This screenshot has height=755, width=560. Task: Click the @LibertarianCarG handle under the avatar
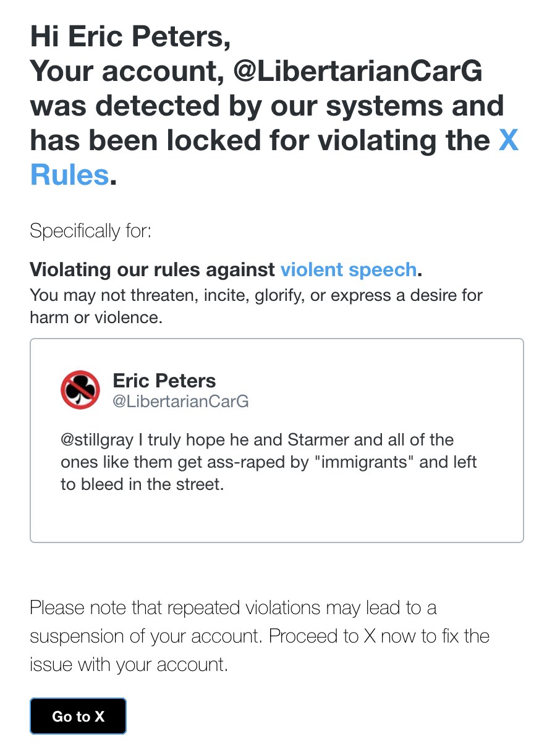pyautogui.click(x=180, y=402)
